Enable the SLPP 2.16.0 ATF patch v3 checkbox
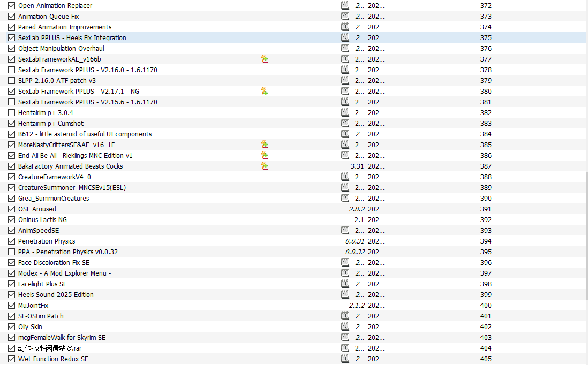The width and height of the screenshot is (588, 365). click(x=12, y=81)
